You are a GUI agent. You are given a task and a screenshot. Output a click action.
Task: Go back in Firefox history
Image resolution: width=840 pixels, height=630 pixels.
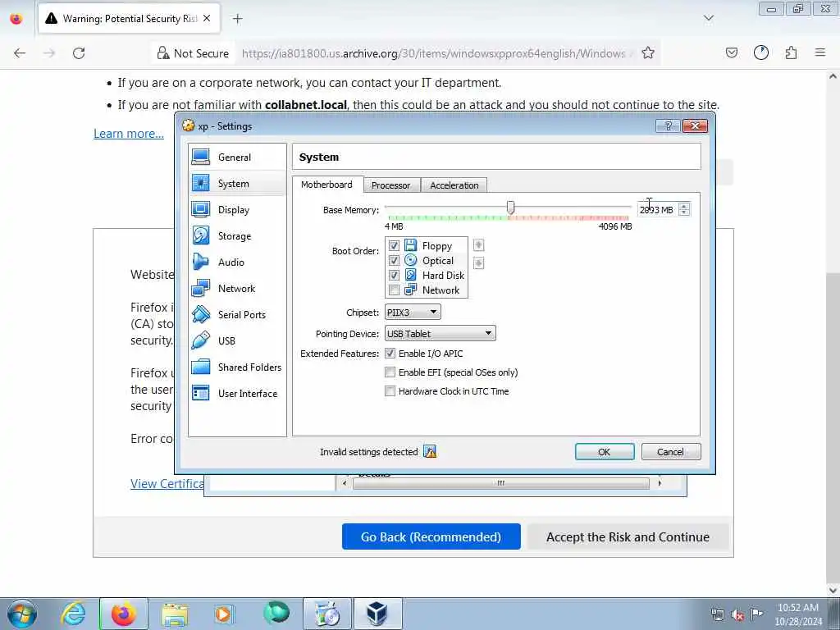click(20, 53)
